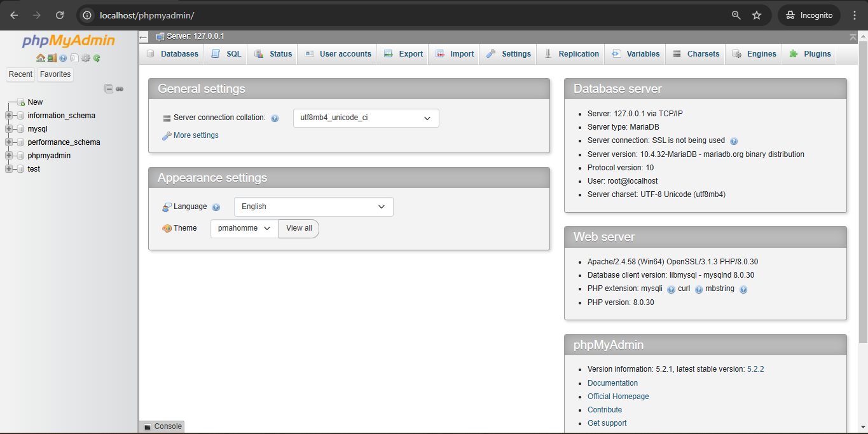This screenshot has width=868, height=434.
Task: Click the Favorites button in sidebar
Action: point(55,74)
